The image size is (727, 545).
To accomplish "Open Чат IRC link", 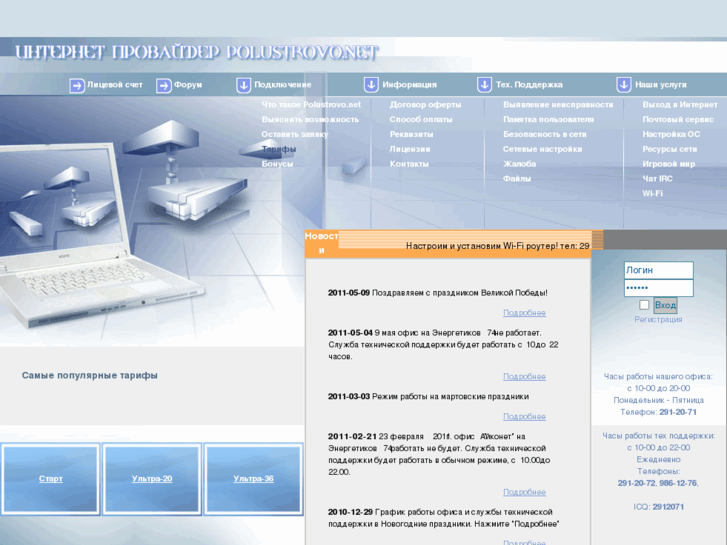I will coord(657,179).
